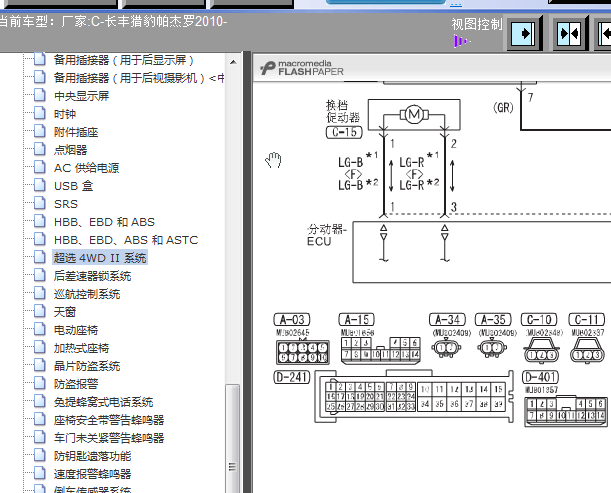This screenshot has height=493, width=611.
Task: Open 加热式座椅 entry
Action: (81, 348)
